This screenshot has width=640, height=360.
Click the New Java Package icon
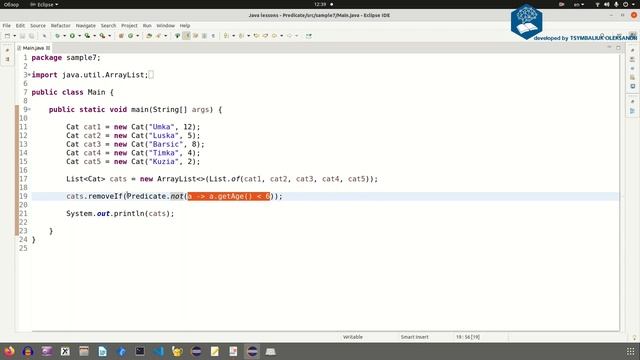pos(121,36)
